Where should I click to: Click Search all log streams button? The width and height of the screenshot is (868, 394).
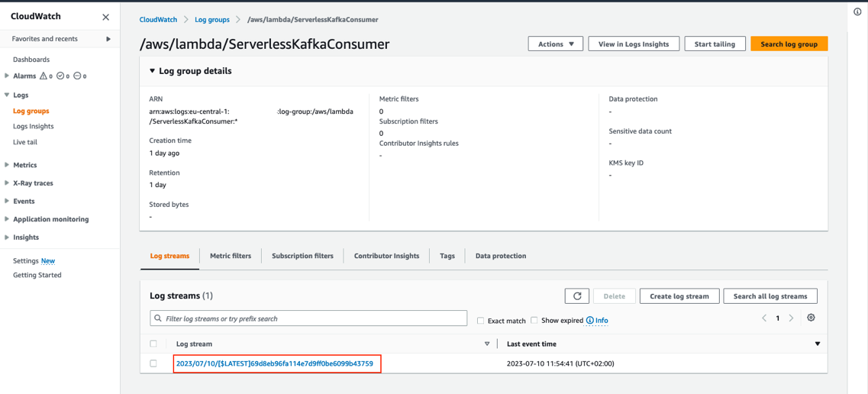click(x=770, y=296)
